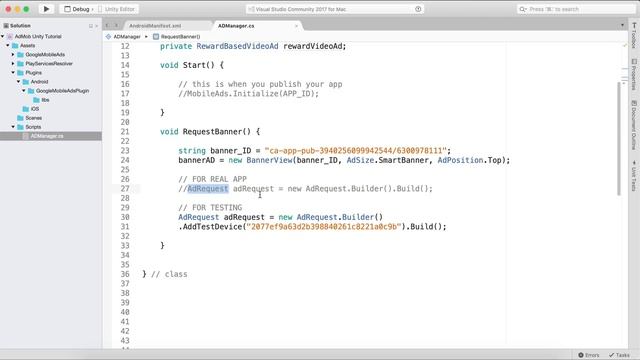Select the AdMob Unity Tutorial project
Viewport: 640px width, 360px height.
pos(38,36)
